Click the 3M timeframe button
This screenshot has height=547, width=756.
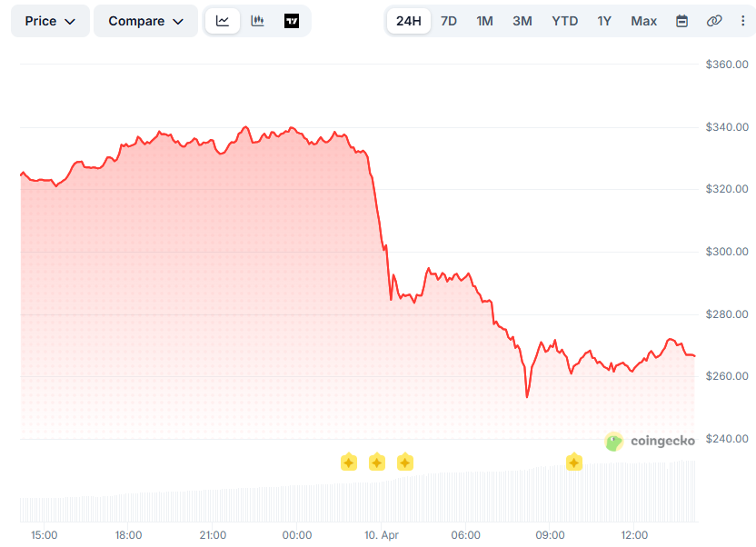click(x=522, y=20)
